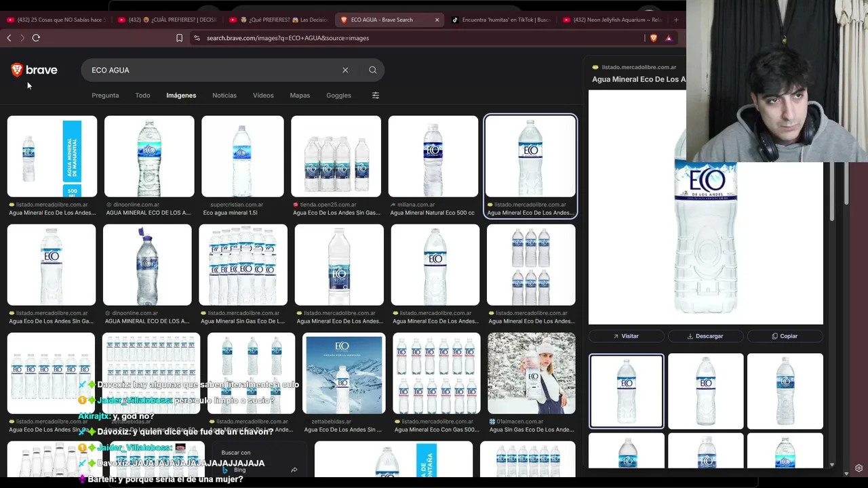Click the browser forward arrow
This screenshot has width=868, height=488.
22,38
